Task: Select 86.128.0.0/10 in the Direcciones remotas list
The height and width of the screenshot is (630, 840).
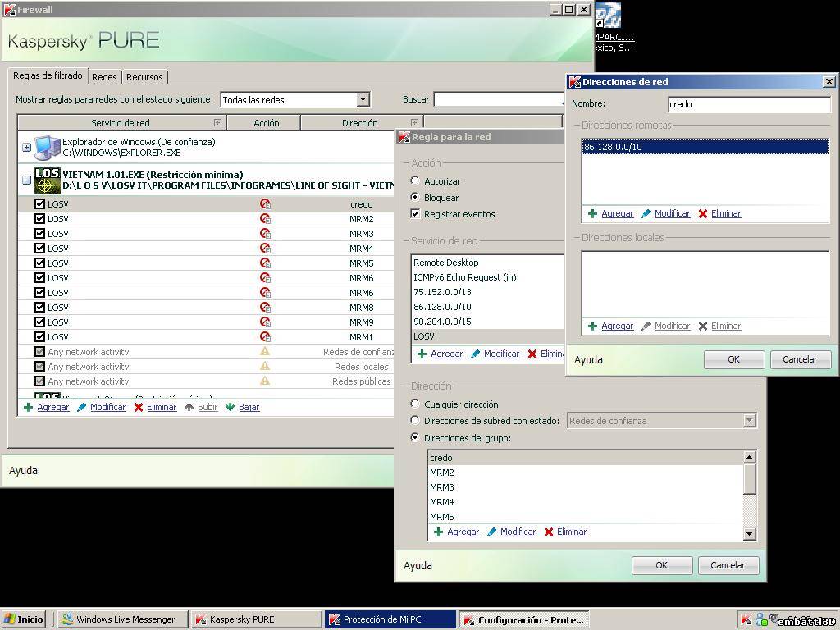Action: [705, 147]
